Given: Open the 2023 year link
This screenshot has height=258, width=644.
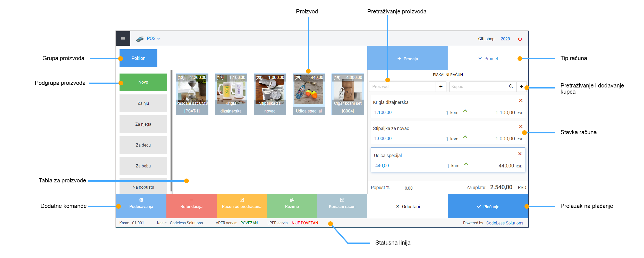Looking at the screenshot, I should [505, 39].
